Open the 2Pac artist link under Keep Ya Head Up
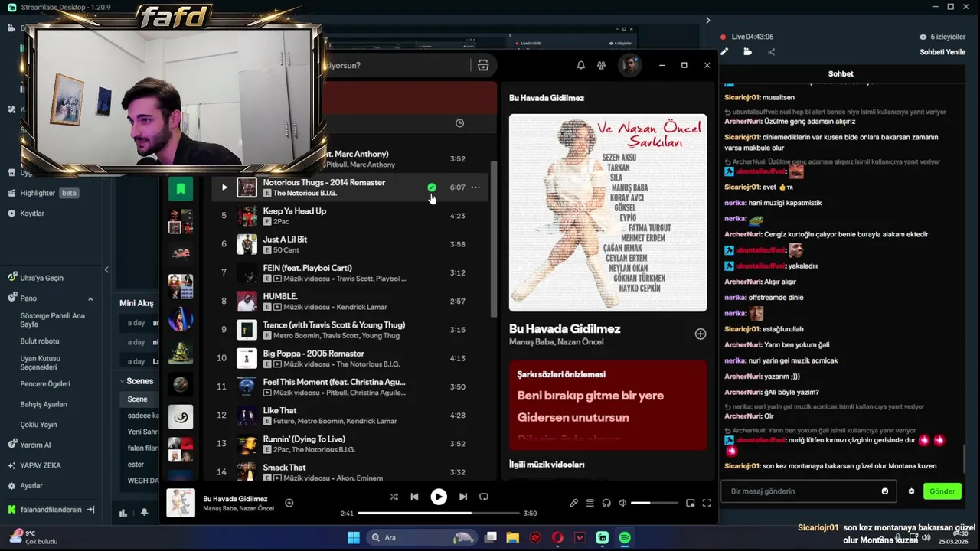This screenshot has height=551, width=980. pos(281,221)
